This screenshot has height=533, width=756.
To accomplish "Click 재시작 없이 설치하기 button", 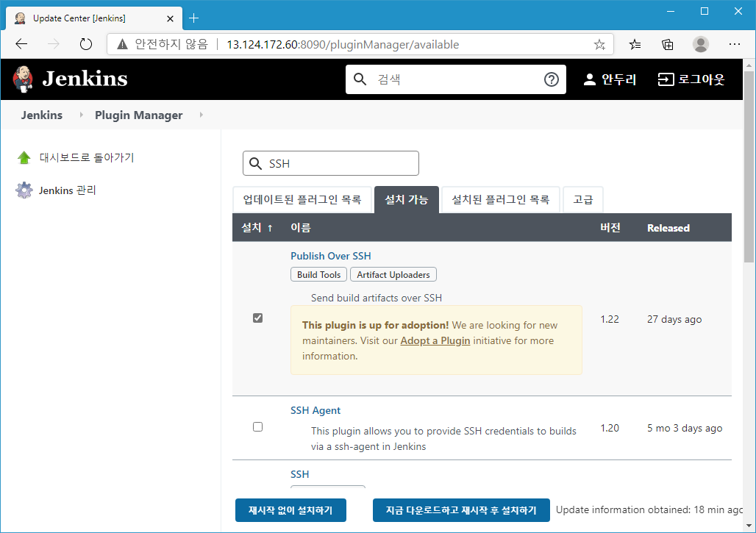I will [x=290, y=510].
